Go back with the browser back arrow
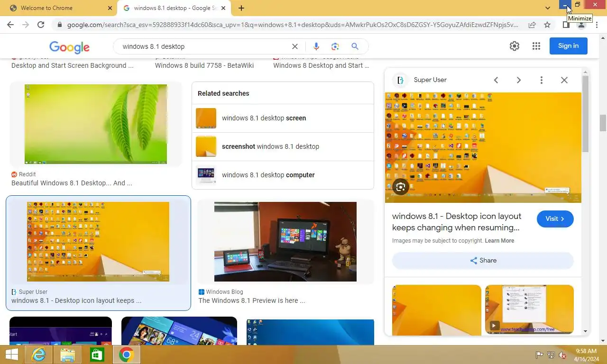Image resolution: width=607 pixels, height=364 pixels. click(x=10, y=25)
